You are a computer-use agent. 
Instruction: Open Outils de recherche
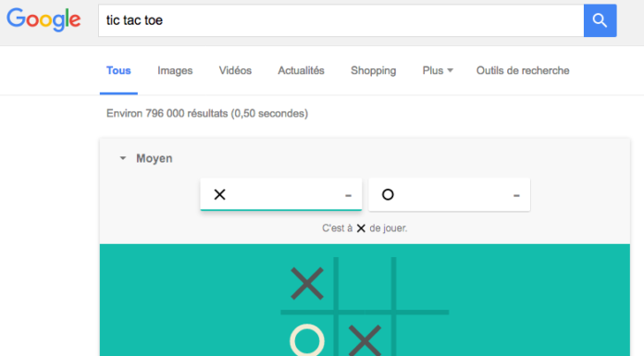pyautogui.click(x=523, y=70)
